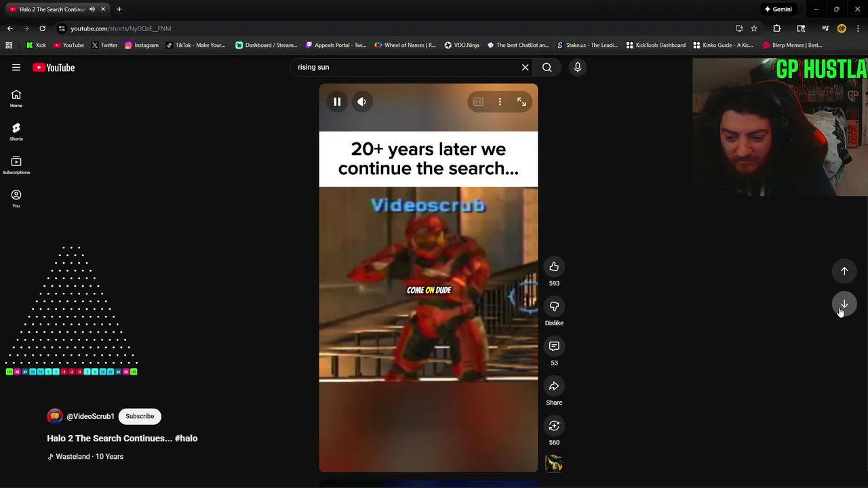
Task: Click the Share arrow icon
Action: click(x=554, y=386)
